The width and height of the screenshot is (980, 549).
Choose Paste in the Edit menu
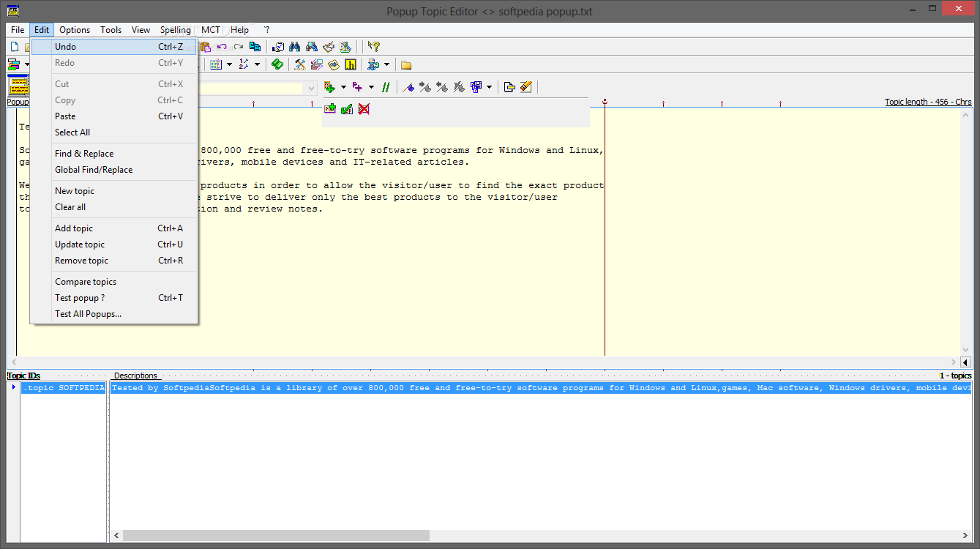pos(113,116)
